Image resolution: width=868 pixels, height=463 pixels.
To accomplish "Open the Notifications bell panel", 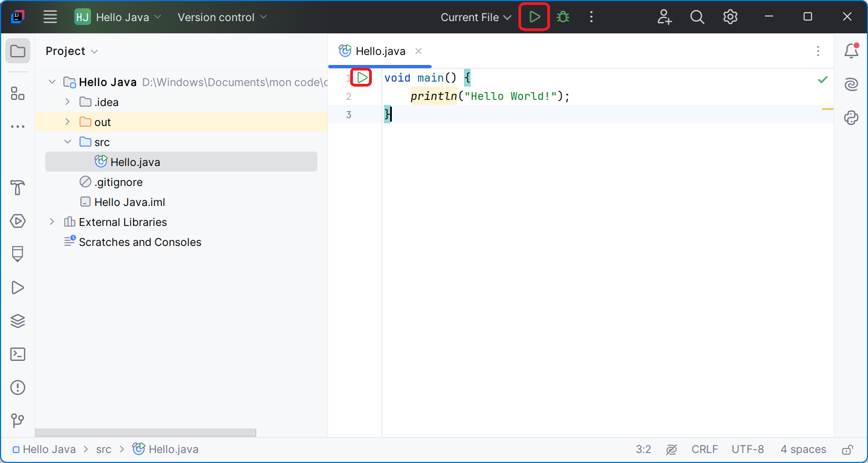I will point(851,51).
